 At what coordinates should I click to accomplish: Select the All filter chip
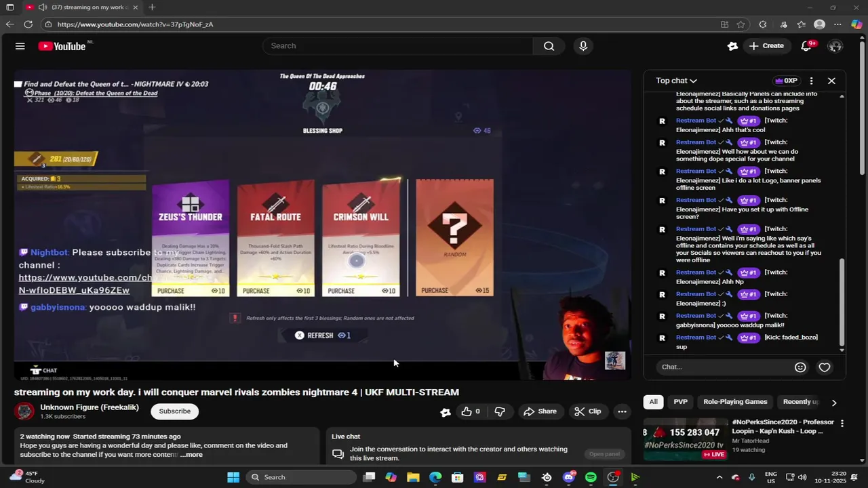[x=653, y=402]
